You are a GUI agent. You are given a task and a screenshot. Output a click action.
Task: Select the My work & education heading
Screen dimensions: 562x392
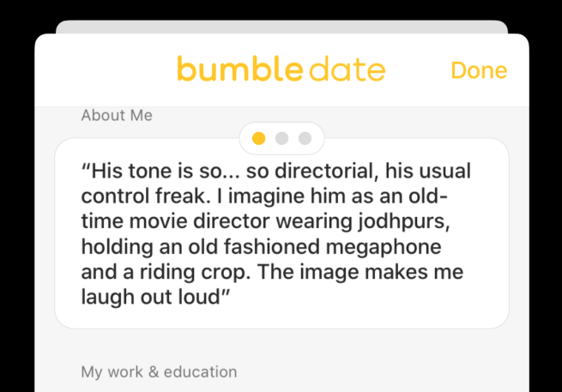click(159, 371)
